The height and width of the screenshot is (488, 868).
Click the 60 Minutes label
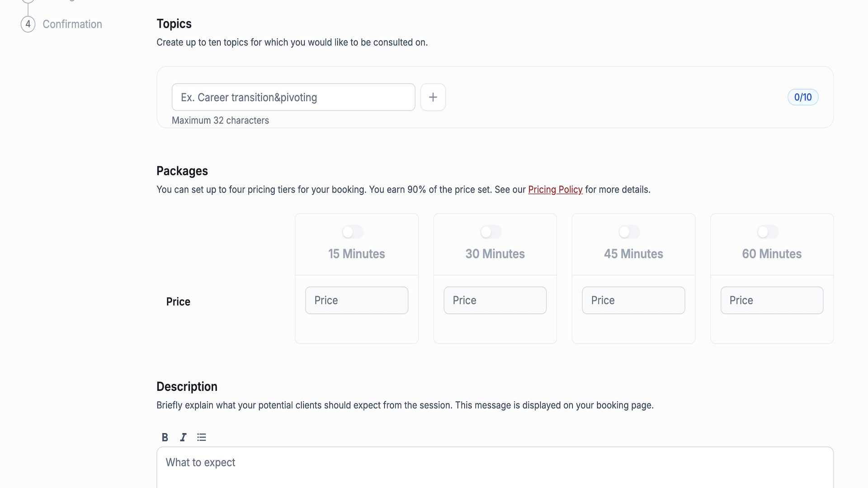(772, 253)
